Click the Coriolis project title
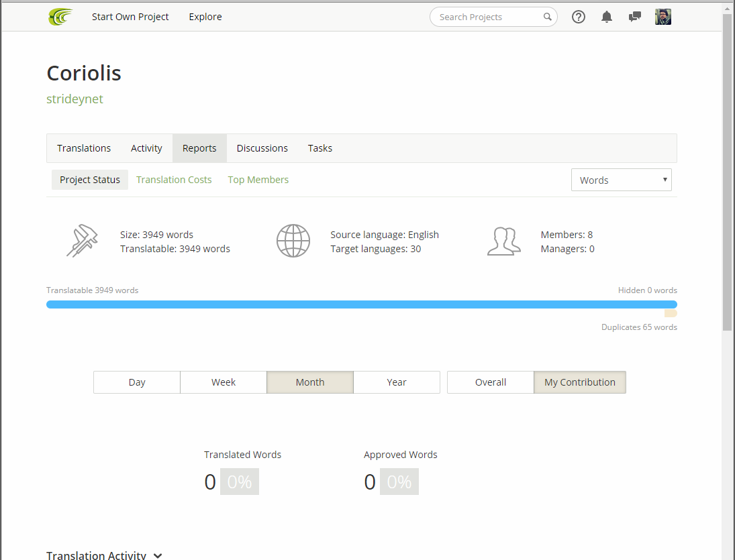 (x=84, y=73)
